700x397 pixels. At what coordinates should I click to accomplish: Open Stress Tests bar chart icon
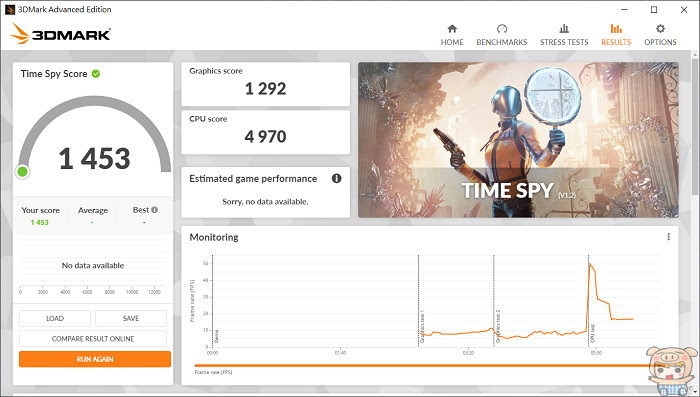tap(564, 29)
